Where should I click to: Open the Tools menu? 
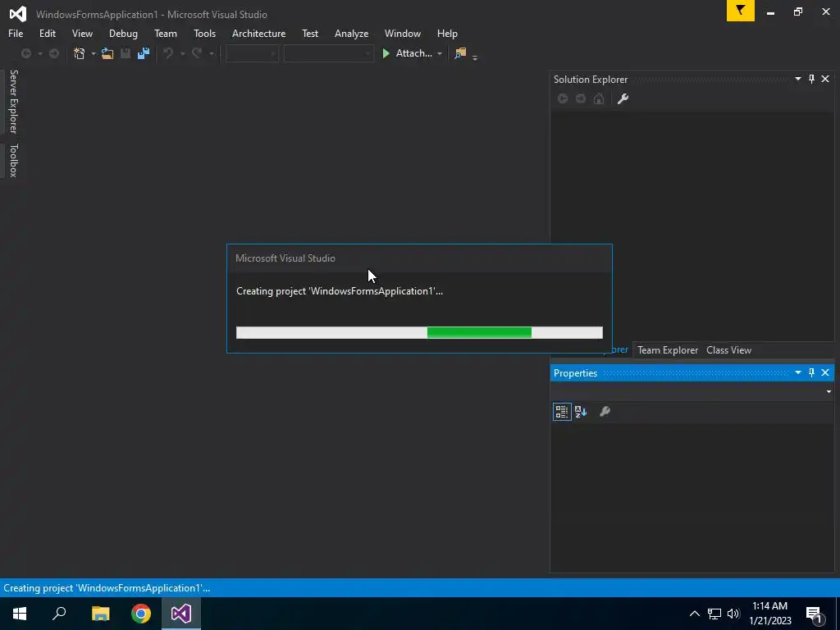tap(204, 33)
